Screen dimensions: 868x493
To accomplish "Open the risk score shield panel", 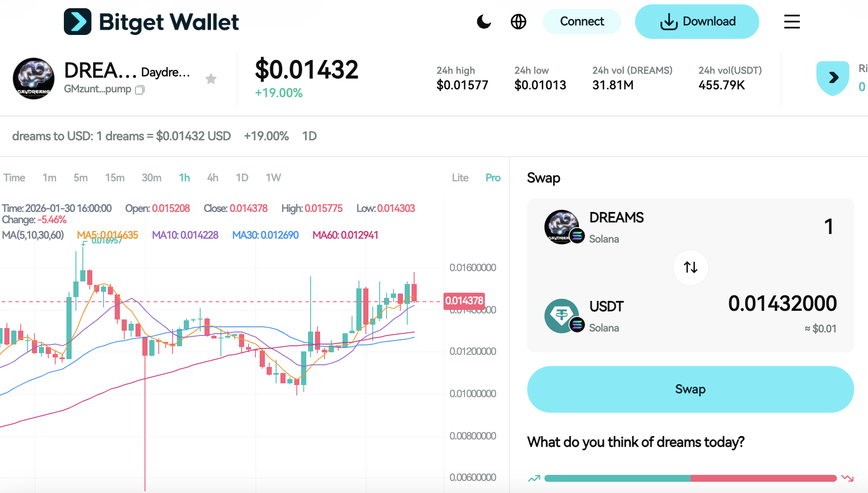I will tap(832, 78).
